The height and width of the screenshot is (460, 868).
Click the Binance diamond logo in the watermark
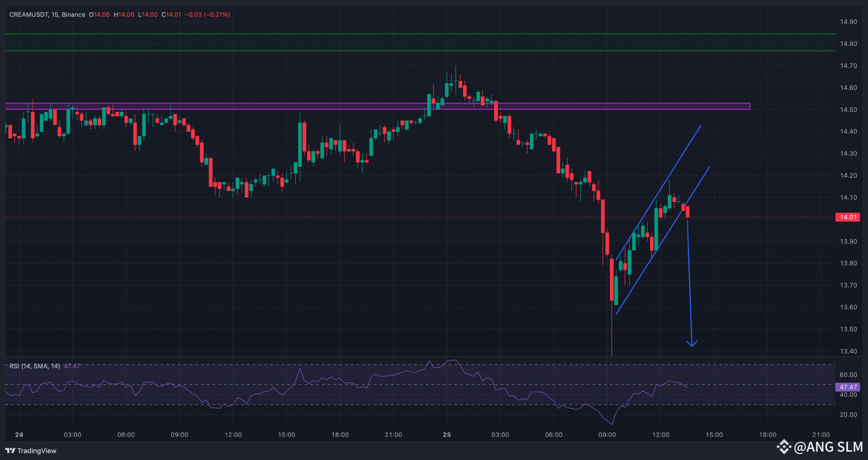point(783,446)
